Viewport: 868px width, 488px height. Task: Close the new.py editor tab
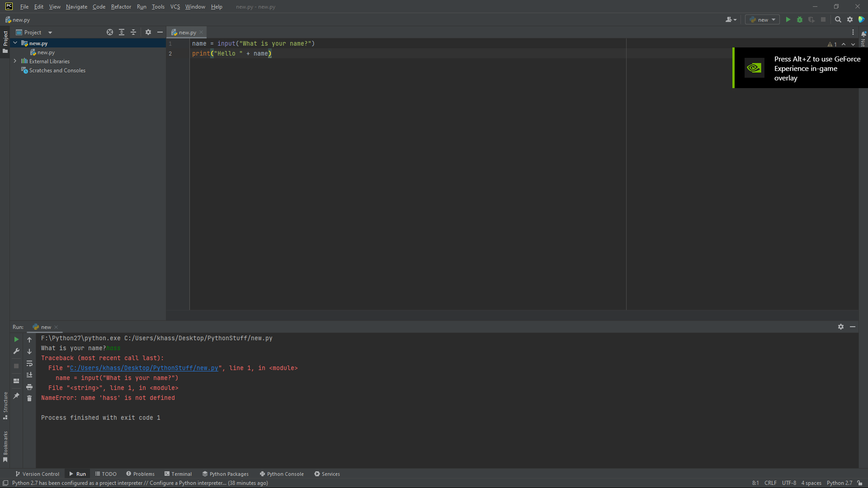(201, 32)
